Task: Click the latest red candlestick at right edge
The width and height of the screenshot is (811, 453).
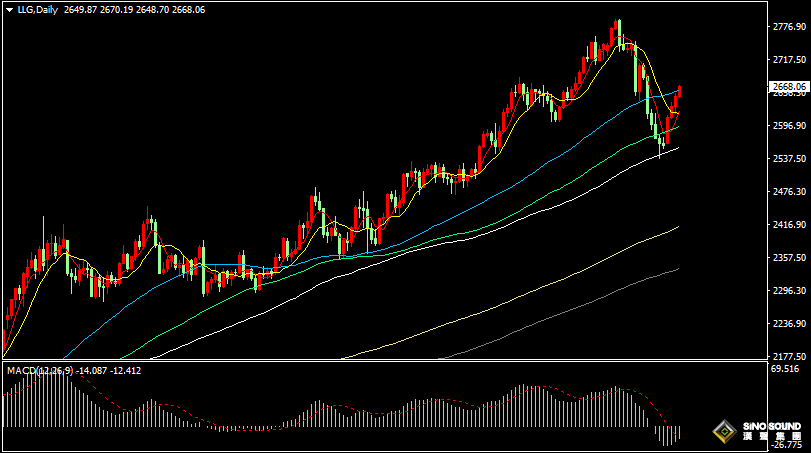Action: pos(680,92)
